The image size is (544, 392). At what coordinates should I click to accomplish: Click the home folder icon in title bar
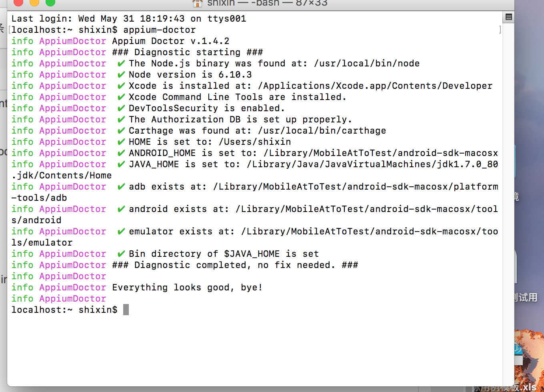198,3
